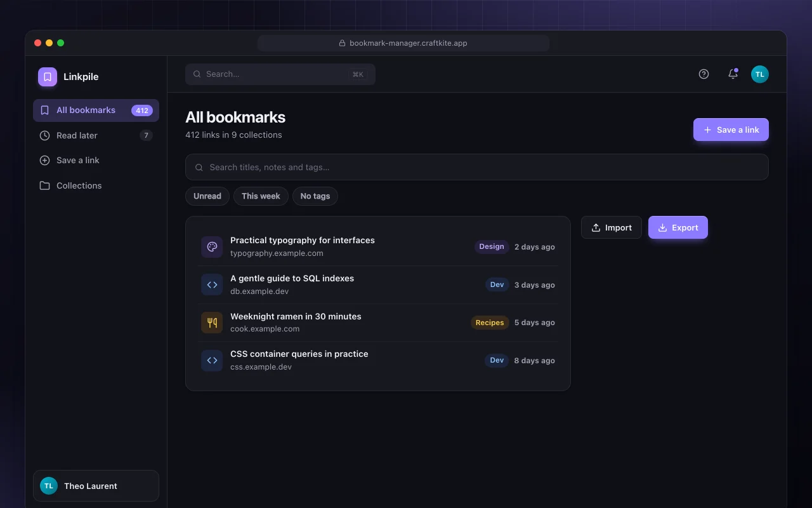This screenshot has width=812, height=508.
Task: Click the code icon for SQL indexes bookmark
Action: point(212,284)
